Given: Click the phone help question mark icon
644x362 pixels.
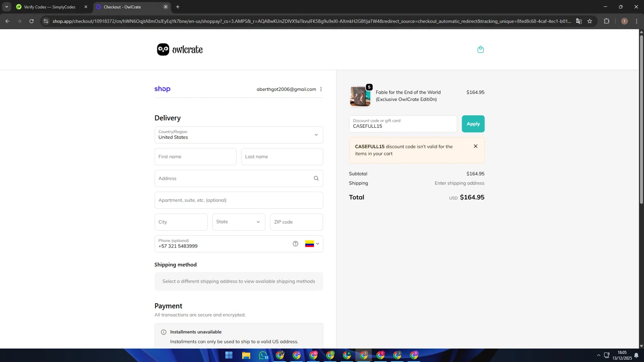Looking at the screenshot, I should pos(295,244).
